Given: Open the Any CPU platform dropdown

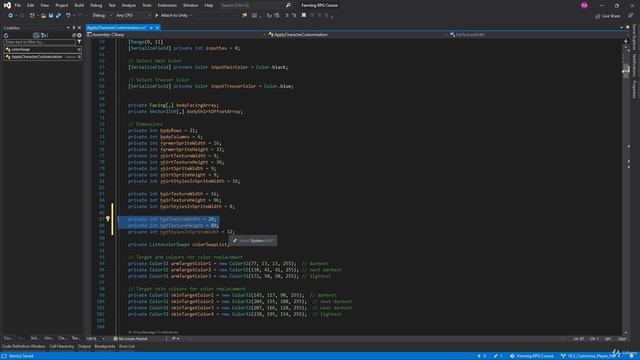Looking at the screenshot, I should tap(133, 16).
